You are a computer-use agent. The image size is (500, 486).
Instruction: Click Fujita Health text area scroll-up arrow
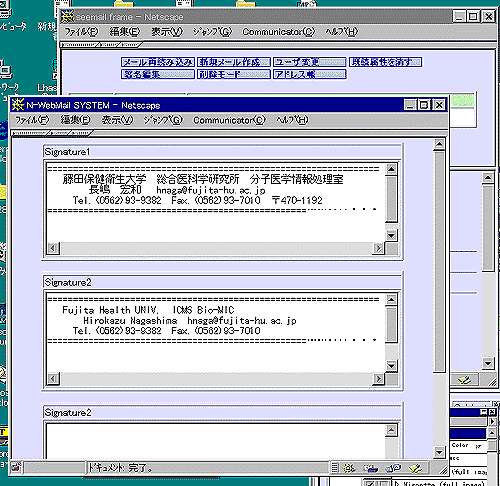click(391, 300)
